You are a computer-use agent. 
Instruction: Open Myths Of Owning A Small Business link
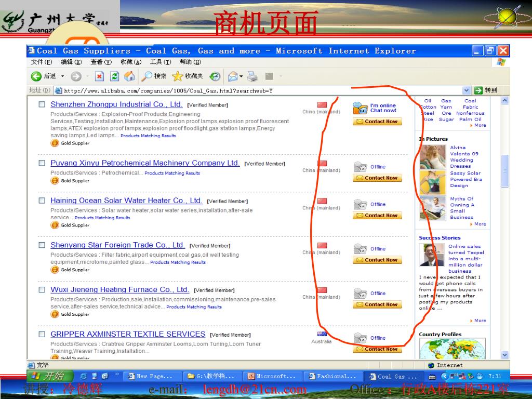point(462,208)
